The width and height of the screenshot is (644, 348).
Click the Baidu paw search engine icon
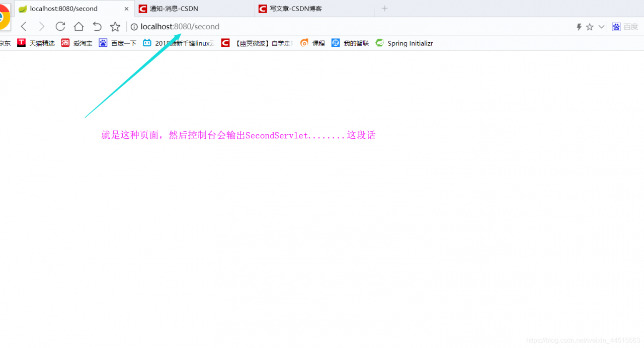point(616,27)
